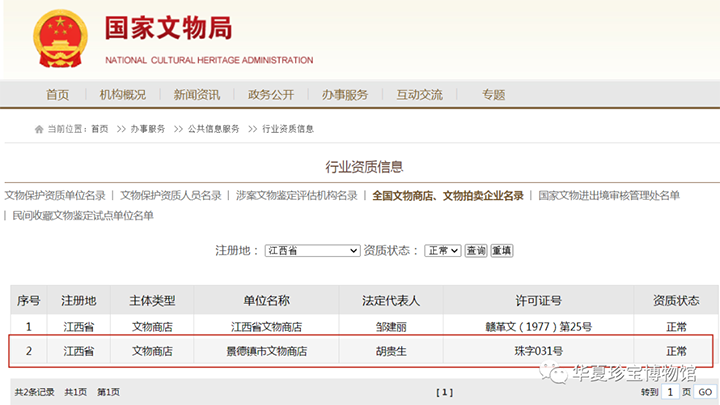
Task: Click license number 珠字031号
Action: 538,351
